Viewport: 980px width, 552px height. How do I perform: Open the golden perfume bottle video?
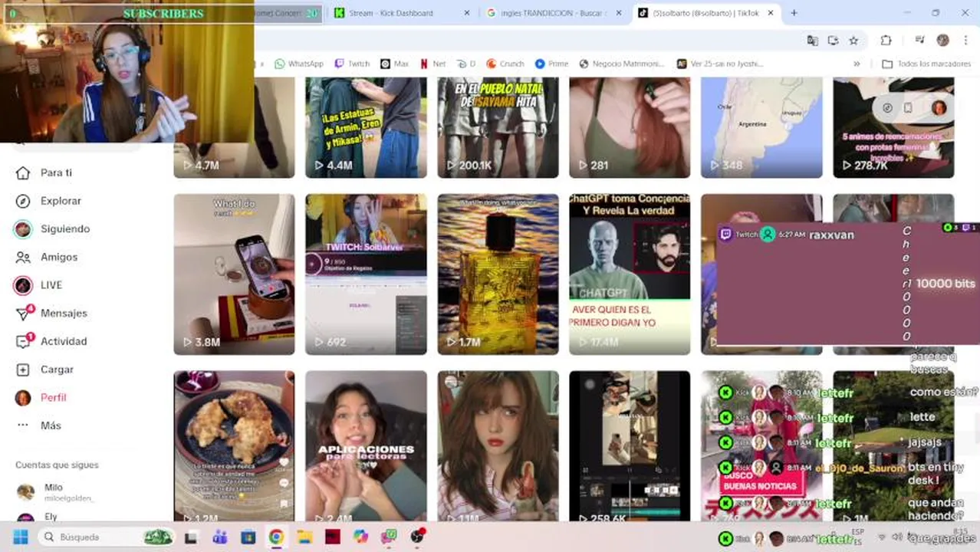point(498,274)
